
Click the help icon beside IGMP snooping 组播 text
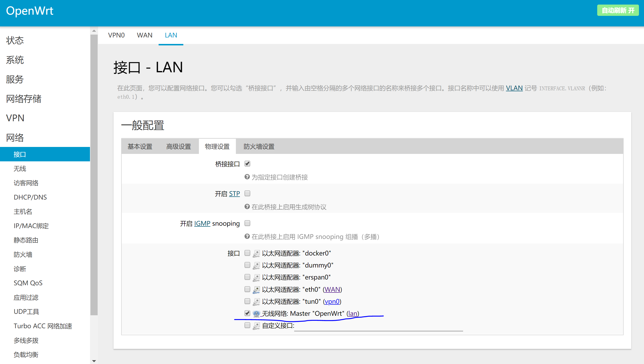(247, 236)
